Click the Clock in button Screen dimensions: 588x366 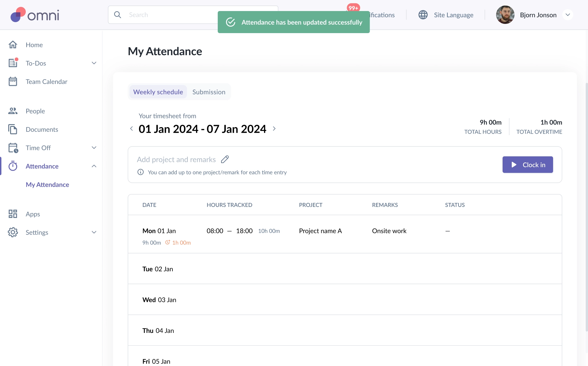[x=528, y=165]
